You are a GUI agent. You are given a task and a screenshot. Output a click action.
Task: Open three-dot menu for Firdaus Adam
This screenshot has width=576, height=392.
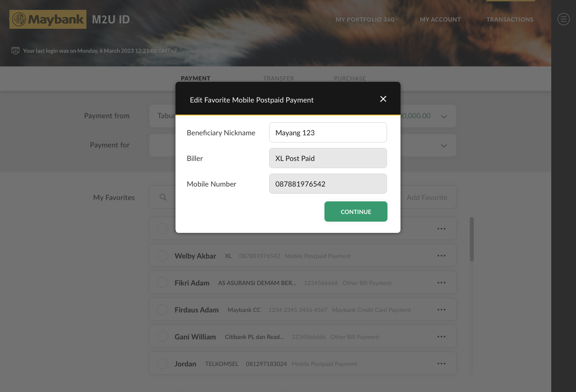pos(441,310)
